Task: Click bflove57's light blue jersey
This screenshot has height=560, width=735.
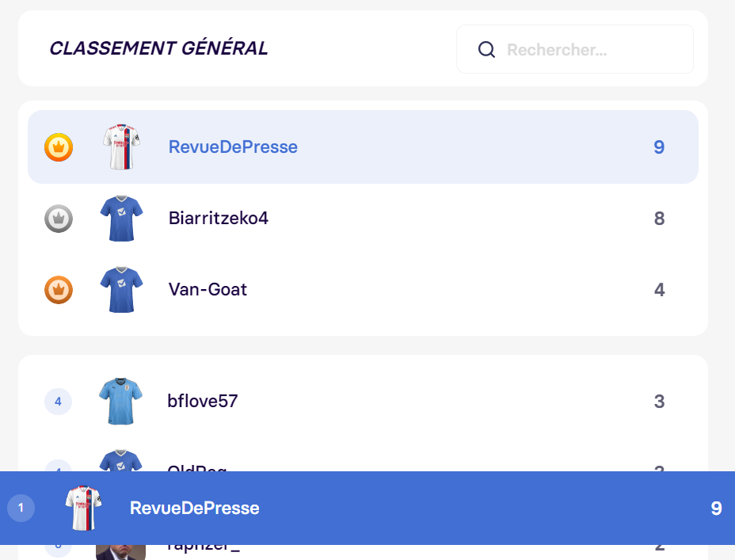Action: [120, 401]
